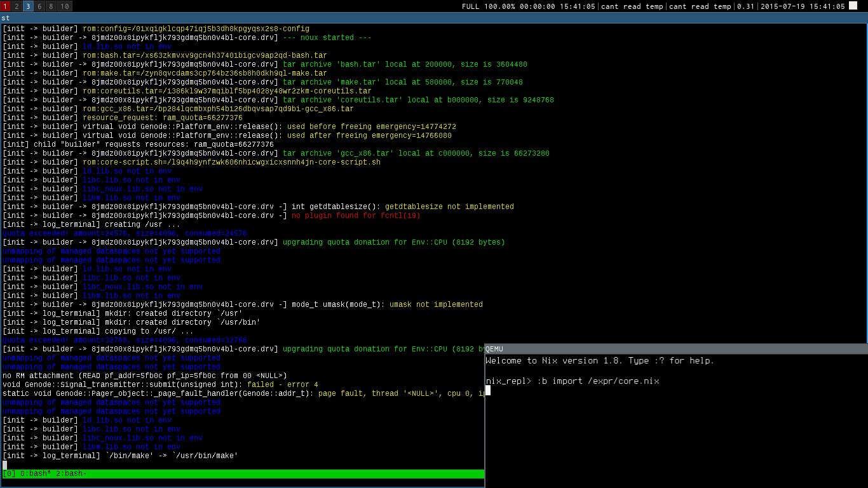The height and width of the screenshot is (488, 868).
Task: Click the rom:bash.tar= log line
Action: [165, 55]
